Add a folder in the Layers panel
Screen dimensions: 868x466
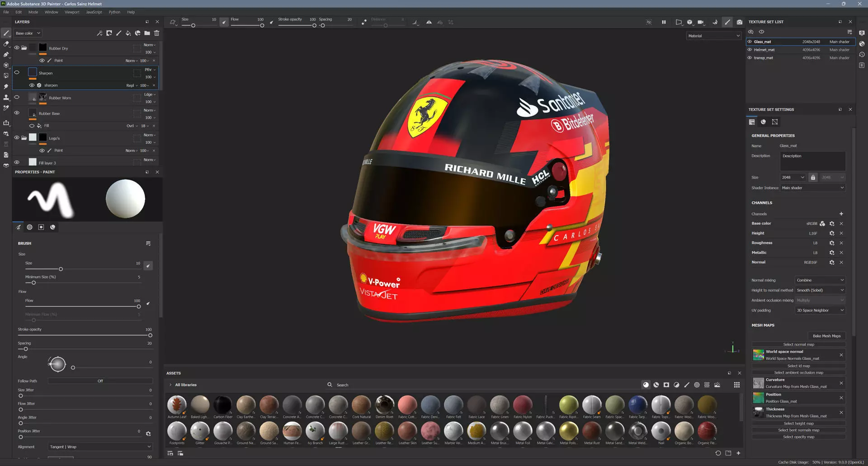click(147, 33)
